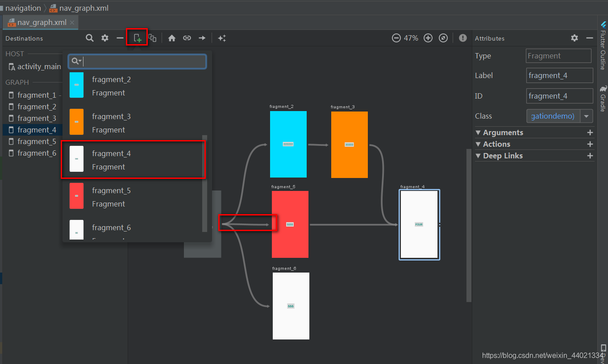Screen dimensions: 608x364
Task: Click the graph canvas vertical scrollbar
Action: coord(469,225)
